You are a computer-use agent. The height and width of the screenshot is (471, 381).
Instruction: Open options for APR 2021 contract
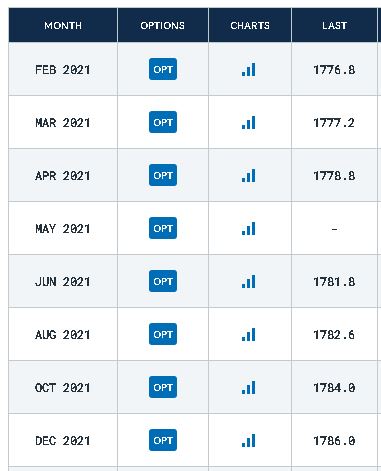163,175
